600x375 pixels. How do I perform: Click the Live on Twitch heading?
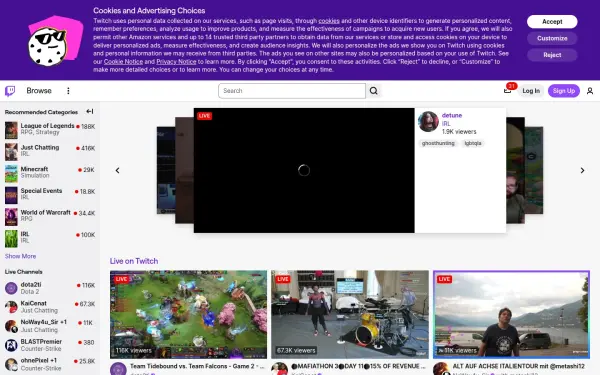[x=134, y=261]
